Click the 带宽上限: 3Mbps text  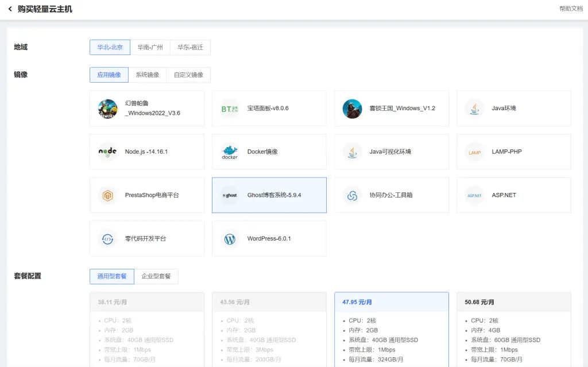(250, 350)
